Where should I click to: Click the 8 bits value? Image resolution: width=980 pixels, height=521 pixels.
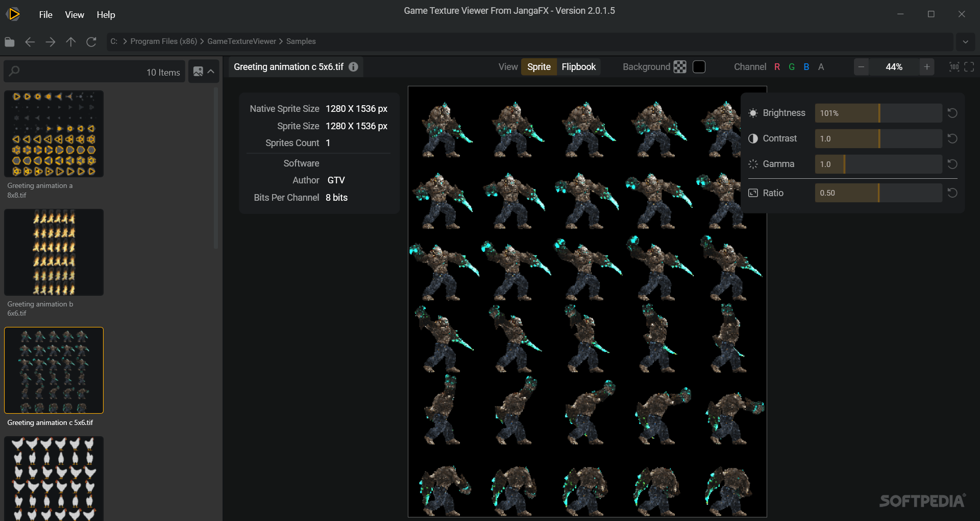point(336,198)
